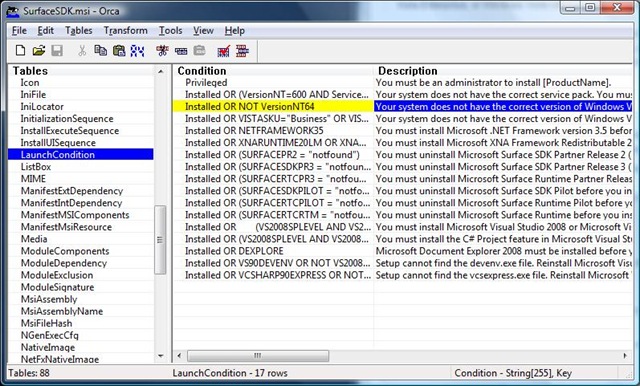Select the ManifestMSIComponents table
Image resolution: width=640 pixels, height=386 pixels.
(x=75, y=215)
